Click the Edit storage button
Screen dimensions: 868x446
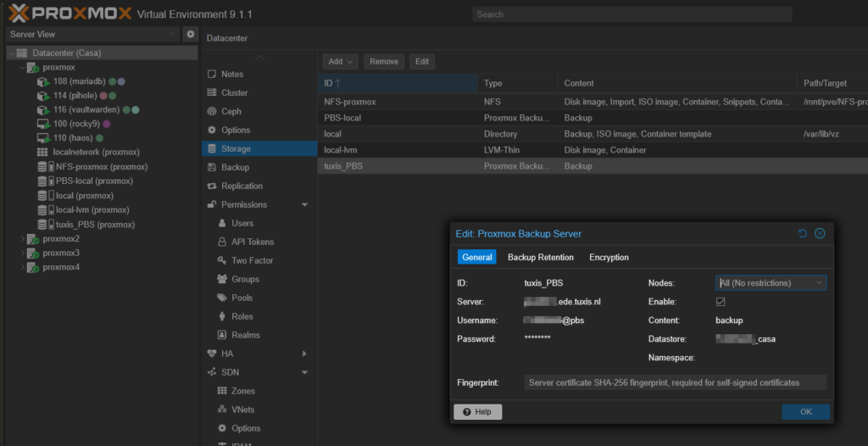click(422, 62)
